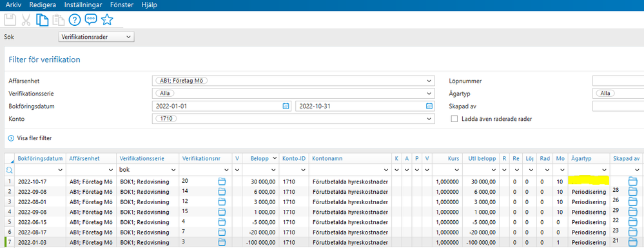Click the search magnifier icon in filter row
Viewport: 644px width, 248px height.
click(x=10, y=169)
